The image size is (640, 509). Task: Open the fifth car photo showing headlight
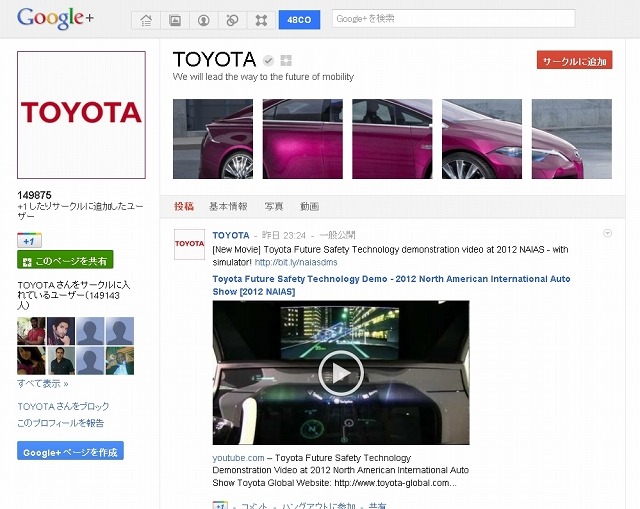(x=571, y=139)
